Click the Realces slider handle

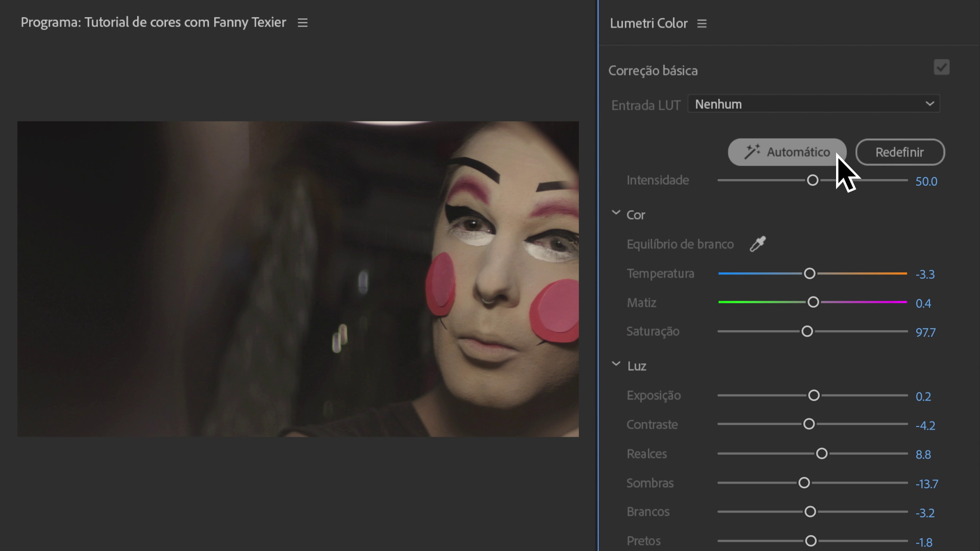click(x=822, y=454)
